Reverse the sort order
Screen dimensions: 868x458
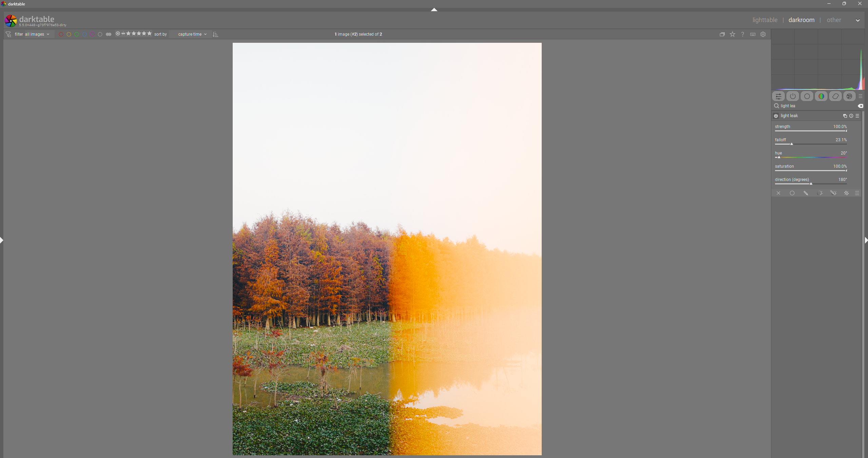tap(215, 34)
